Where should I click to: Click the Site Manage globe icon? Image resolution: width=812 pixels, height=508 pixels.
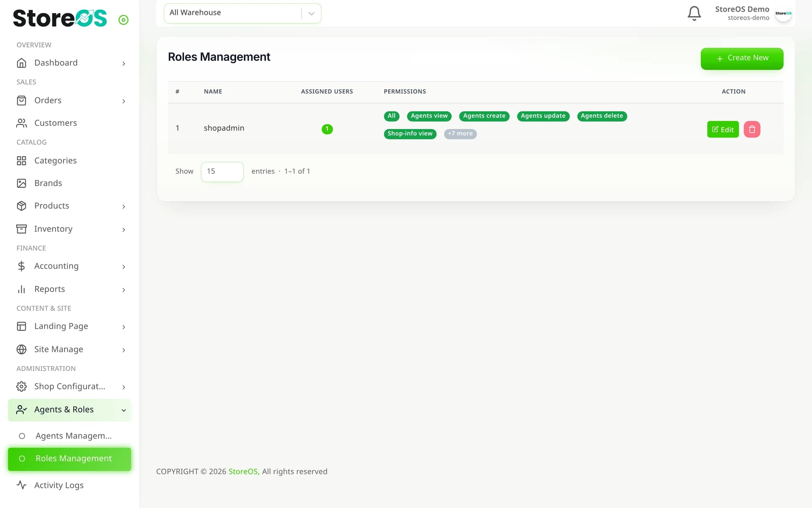coord(21,349)
